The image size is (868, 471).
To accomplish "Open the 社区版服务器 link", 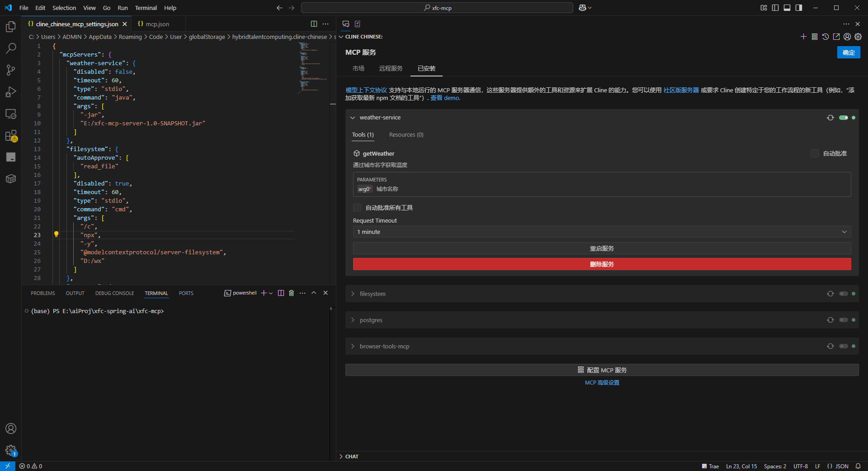I will click(x=681, y=90).
